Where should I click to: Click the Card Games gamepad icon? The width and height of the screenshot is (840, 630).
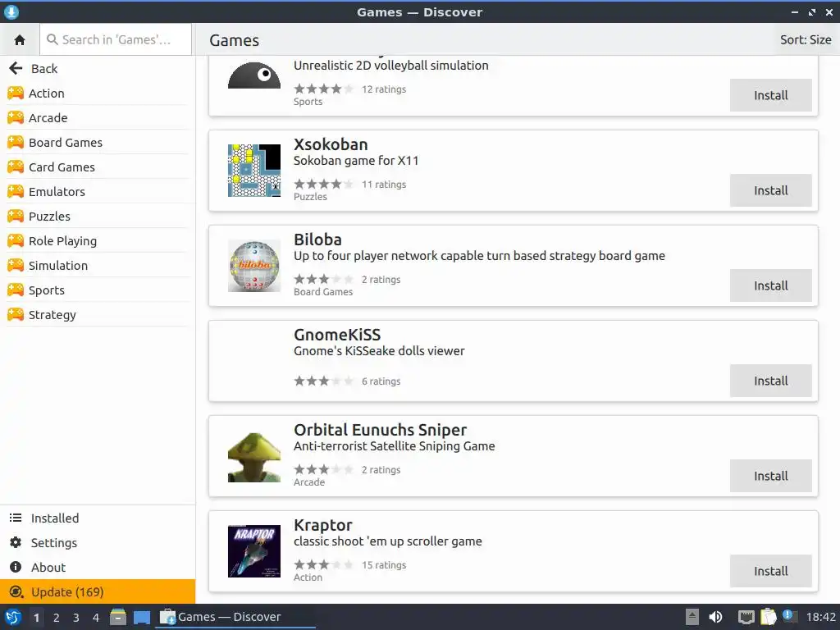(x=16, y=167)
